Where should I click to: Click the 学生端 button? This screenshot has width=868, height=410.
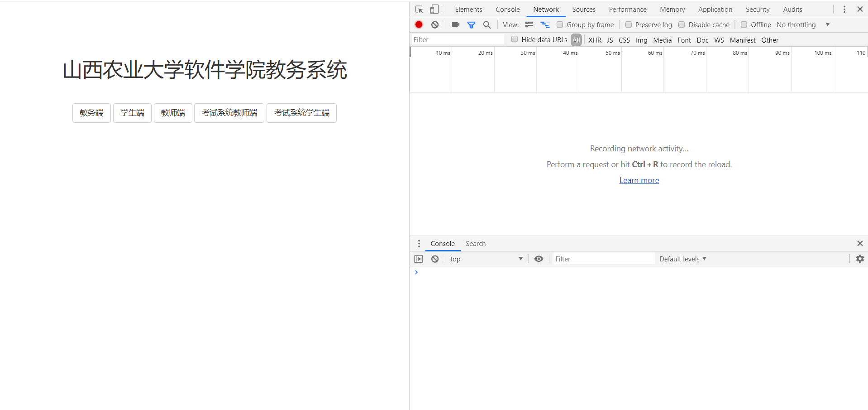pos(132,113)
